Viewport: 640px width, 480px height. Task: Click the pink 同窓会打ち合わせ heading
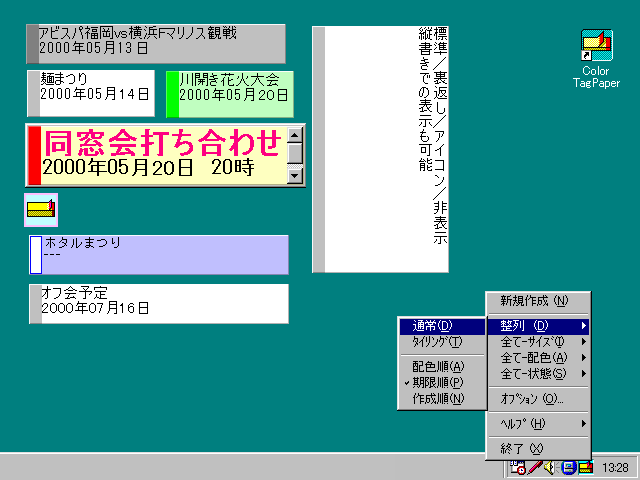[x=162, y=143]
